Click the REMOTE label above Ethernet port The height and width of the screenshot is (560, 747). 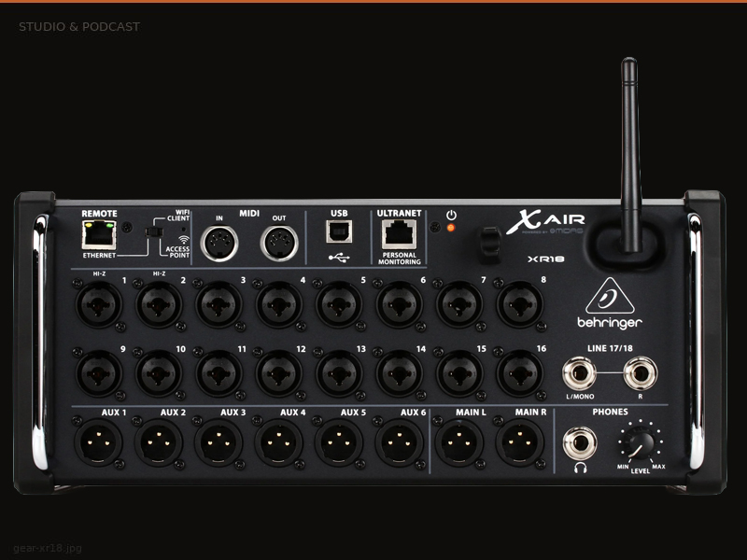[99, 214]
